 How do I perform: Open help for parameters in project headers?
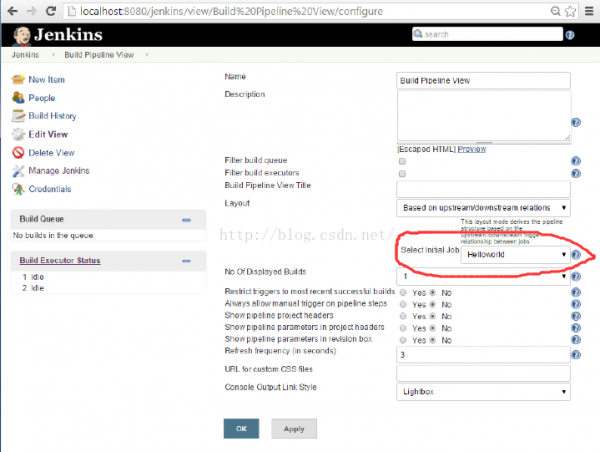pos(576,328)
